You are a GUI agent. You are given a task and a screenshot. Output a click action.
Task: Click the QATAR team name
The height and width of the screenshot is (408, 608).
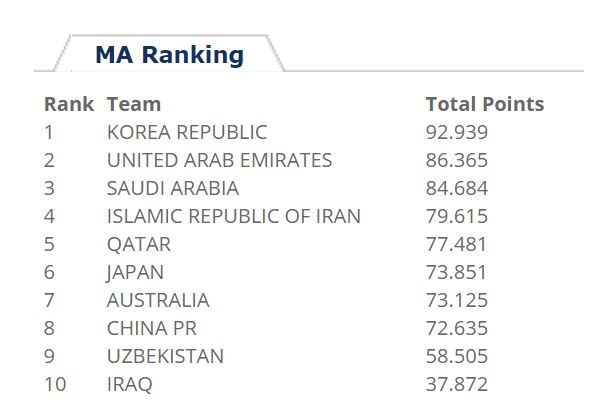tap(139, 245)
